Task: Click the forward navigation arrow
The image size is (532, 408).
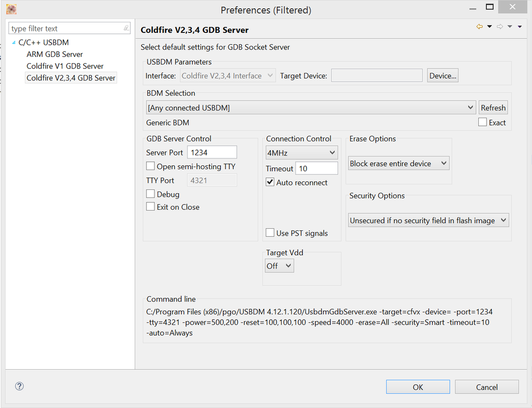Action: pyautogui.click(x=500, y=27)
